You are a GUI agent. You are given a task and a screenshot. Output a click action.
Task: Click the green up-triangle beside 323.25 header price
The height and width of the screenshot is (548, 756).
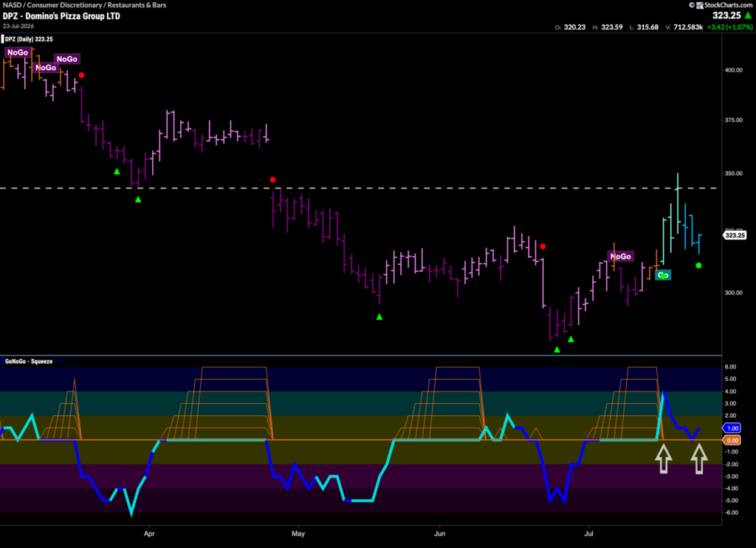tap(748, 16)
